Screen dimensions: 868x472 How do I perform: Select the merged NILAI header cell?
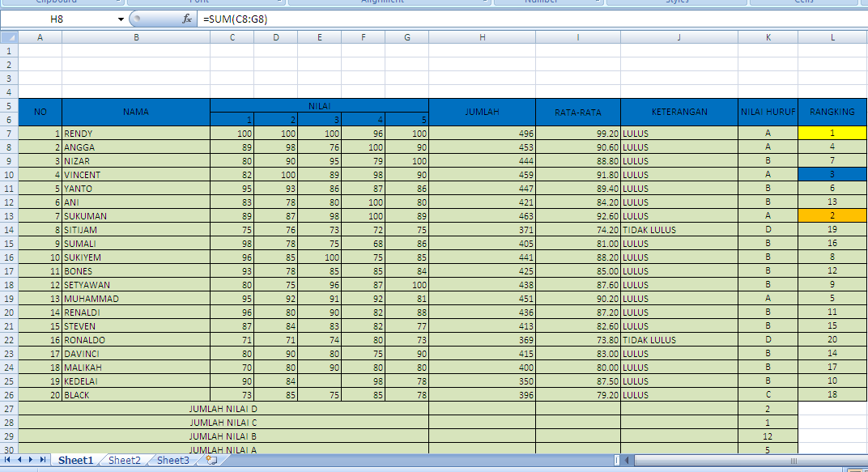click(319, 106)
